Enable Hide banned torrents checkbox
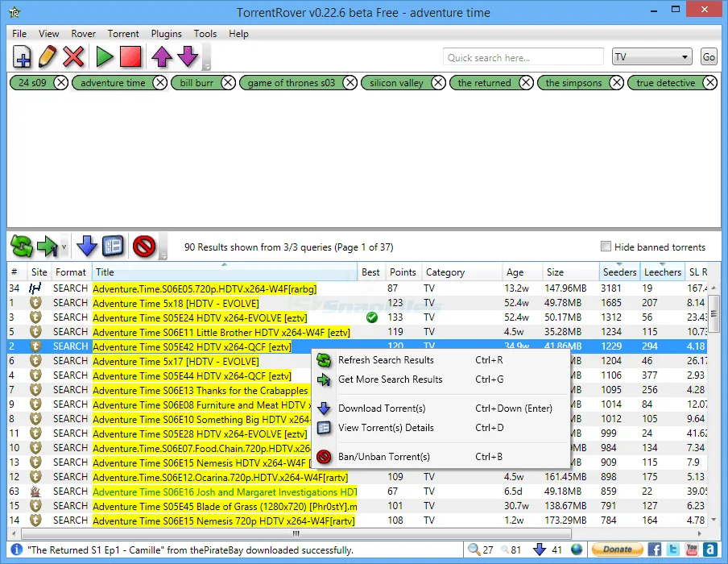 606,247
